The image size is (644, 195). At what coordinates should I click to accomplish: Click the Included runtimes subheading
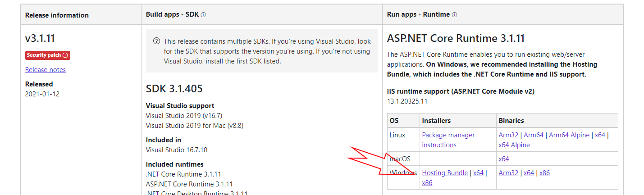[x=175, y=164]
